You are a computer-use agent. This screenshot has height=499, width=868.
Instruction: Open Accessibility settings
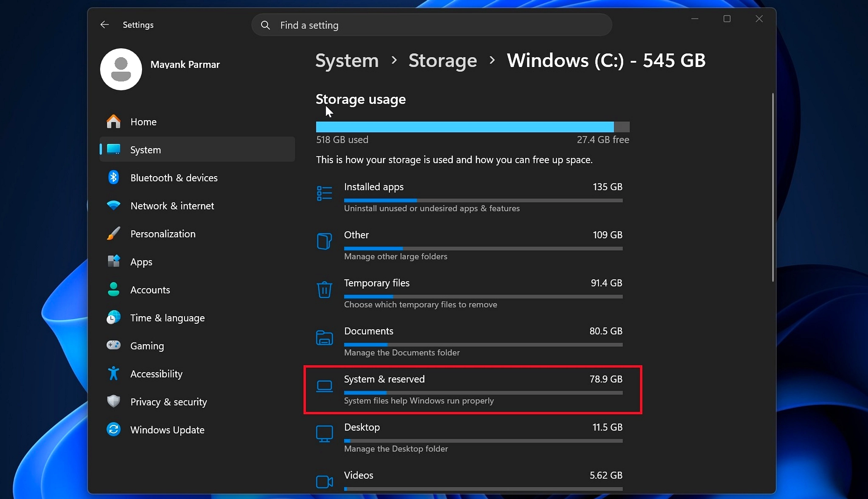[197, 374]
